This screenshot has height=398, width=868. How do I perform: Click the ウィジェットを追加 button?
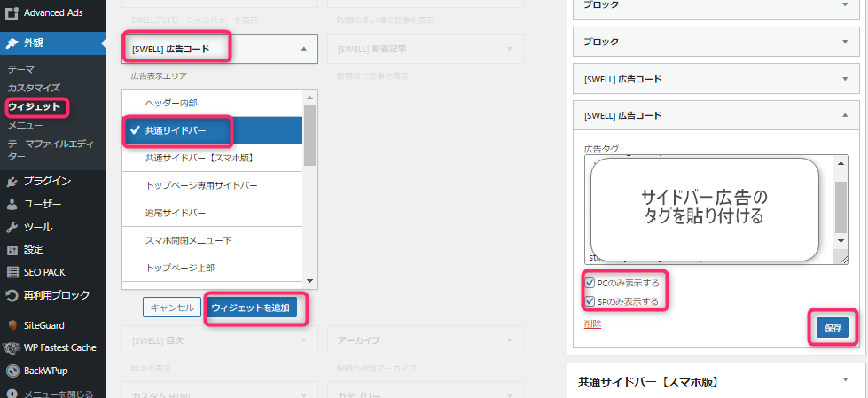coord(253,308)
